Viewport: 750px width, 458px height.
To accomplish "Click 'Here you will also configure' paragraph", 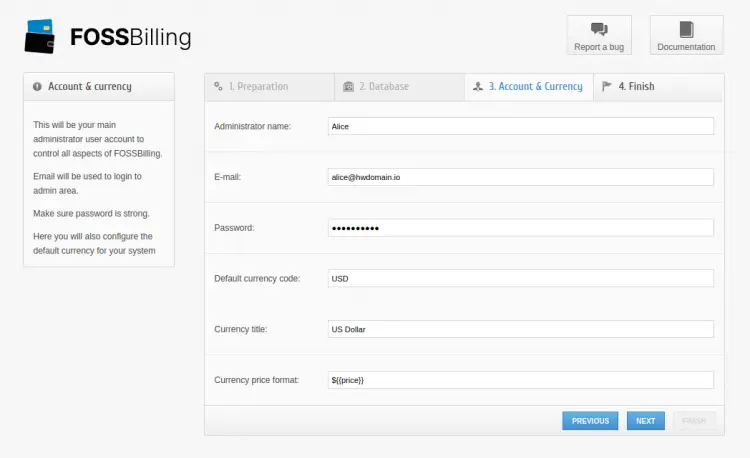I will pos(94,243).
